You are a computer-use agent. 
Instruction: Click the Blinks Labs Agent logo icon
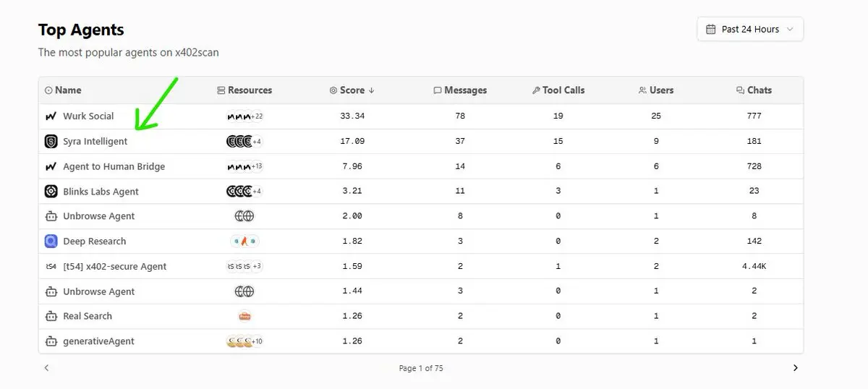coord(51,192)
